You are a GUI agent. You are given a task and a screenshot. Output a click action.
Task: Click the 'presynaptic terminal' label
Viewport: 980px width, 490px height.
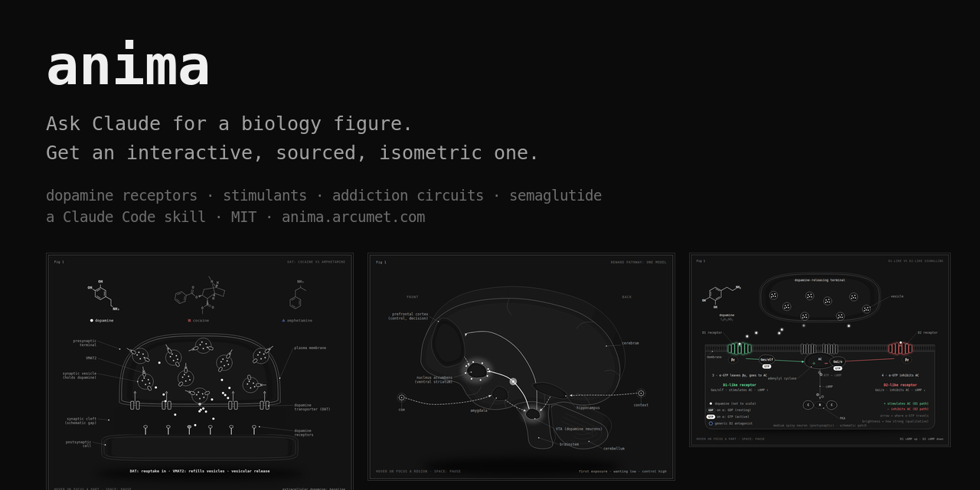tap(85, 343)
